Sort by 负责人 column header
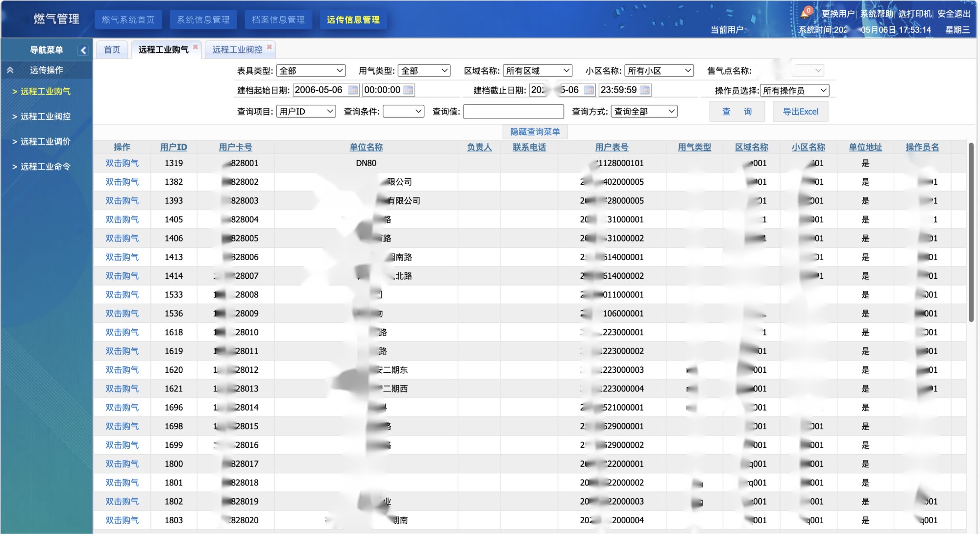The width and height of the screenshot is (980, 534). [479, 147]
